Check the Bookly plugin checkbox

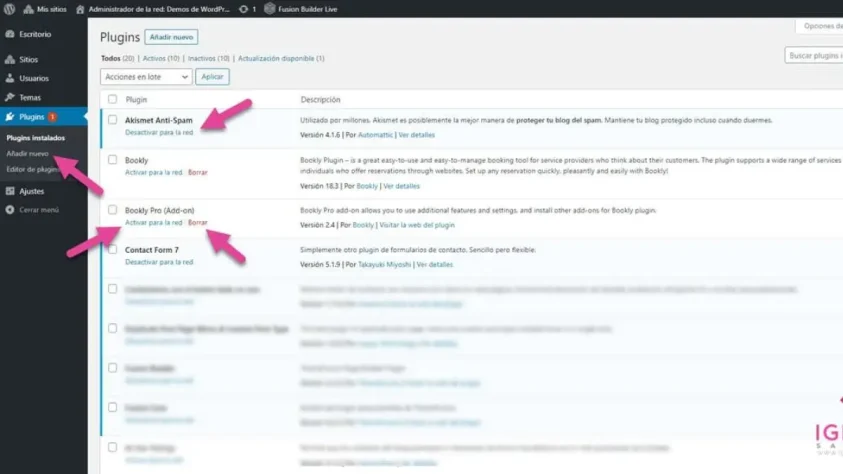(x=112, y=160)
